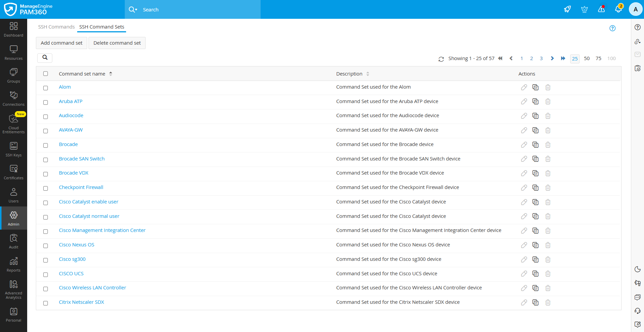Image resolution: width=644 pixels, height=332 pixels.
Task: Select the CISCO UCS row checkbox
Action: point(46,275)
